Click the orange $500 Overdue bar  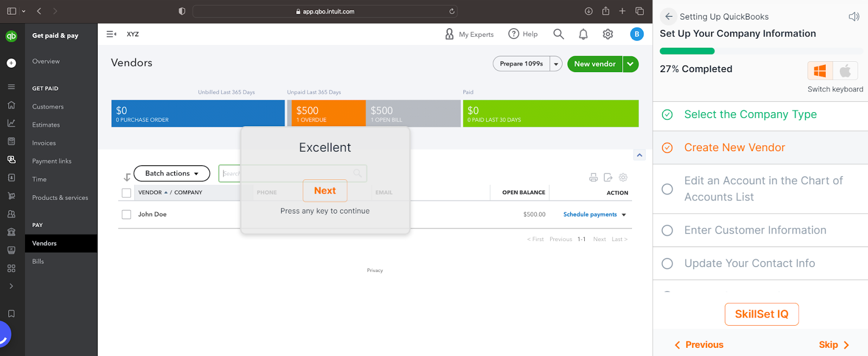point(329,113)
